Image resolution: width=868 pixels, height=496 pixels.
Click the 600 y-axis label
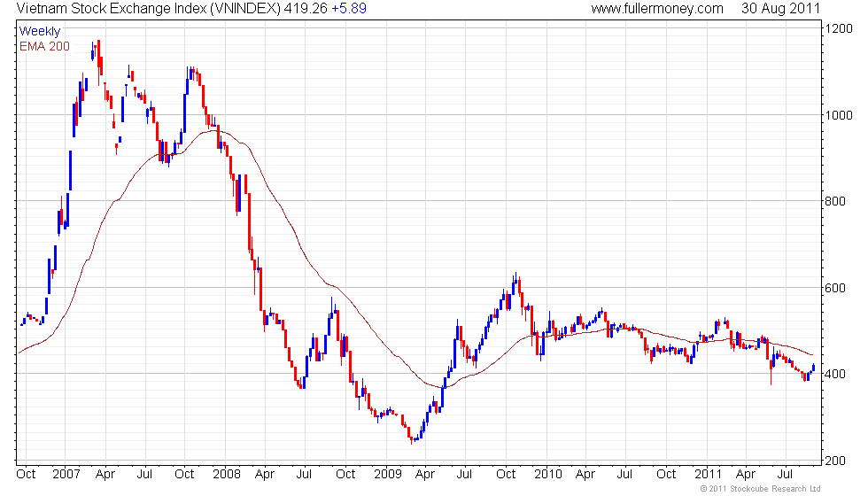pos(835,288)
